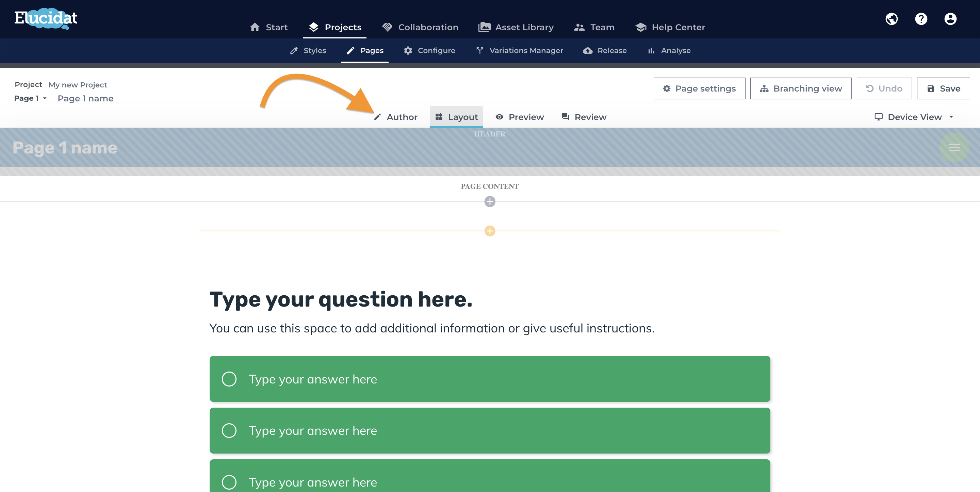
Task: Open the Configure sub-tab
Action: tap(429, 50)
